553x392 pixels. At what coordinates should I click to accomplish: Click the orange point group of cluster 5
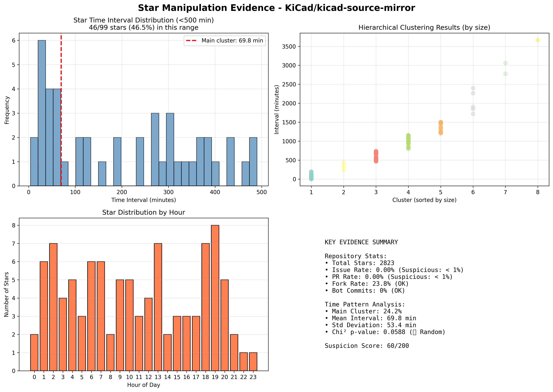point(441,127)
